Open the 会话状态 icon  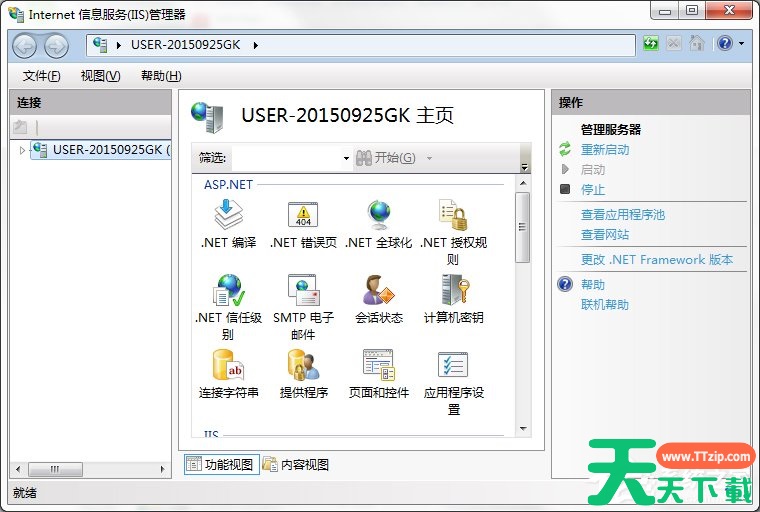point(378,291)
